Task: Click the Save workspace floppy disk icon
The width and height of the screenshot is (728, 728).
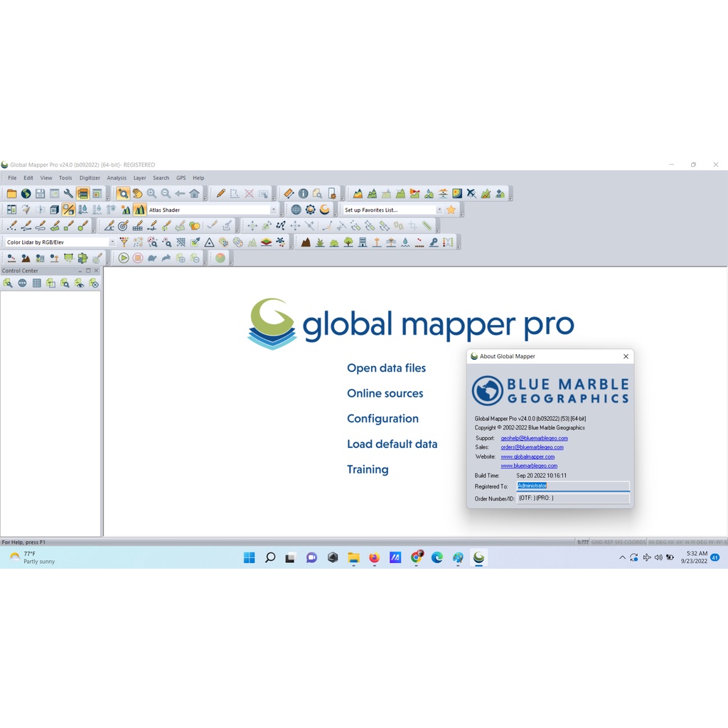Action: pyautogui.click(x=41, y=193)
